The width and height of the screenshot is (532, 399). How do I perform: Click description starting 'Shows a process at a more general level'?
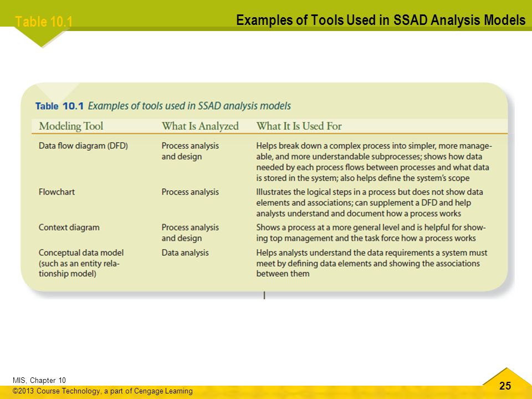[x=371, y=233]
